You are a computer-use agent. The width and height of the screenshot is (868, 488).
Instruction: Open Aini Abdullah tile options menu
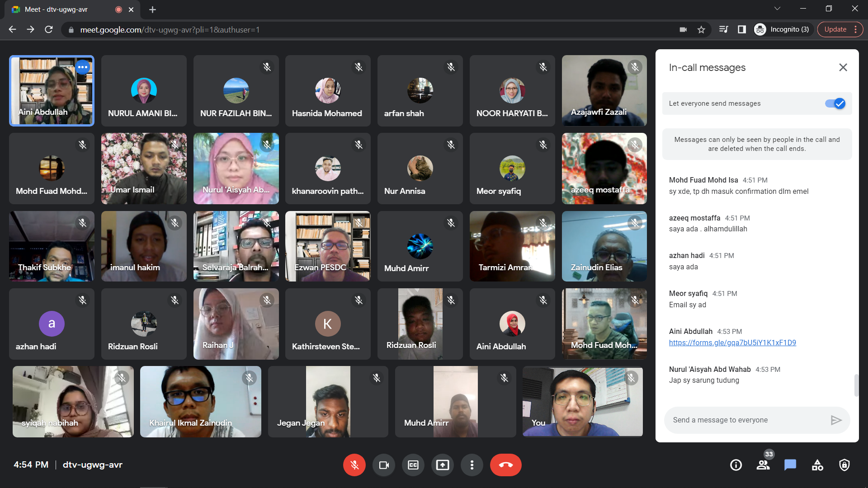83,67
